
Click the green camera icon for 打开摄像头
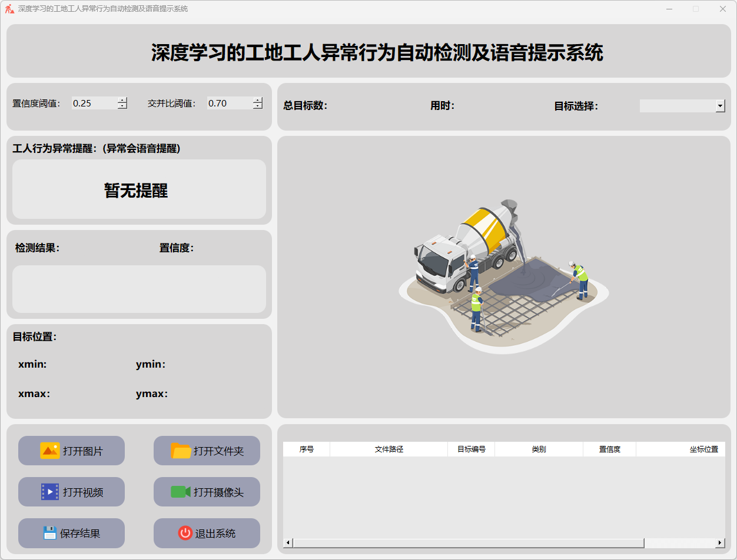click(x=180, y=492)
